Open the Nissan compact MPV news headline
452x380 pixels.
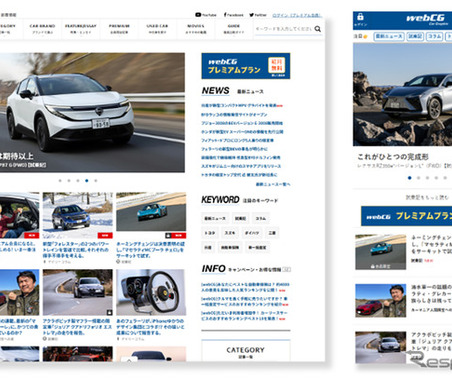click(x=242, y=105)
